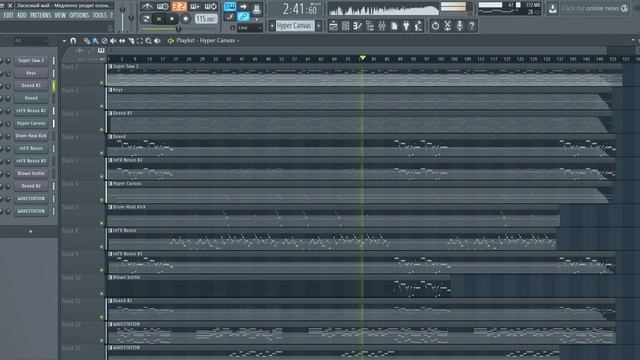
Task: Open the ADD menu
Action: [22, 15]
